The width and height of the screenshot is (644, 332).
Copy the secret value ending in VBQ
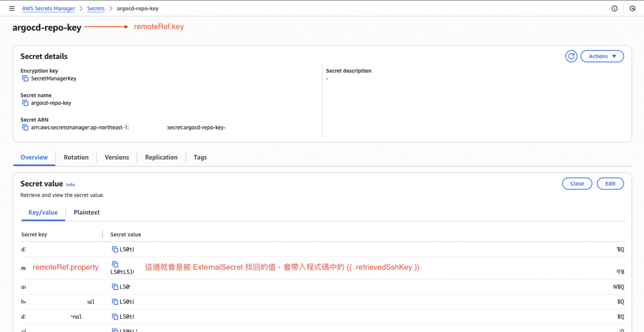tap(115, 287)
